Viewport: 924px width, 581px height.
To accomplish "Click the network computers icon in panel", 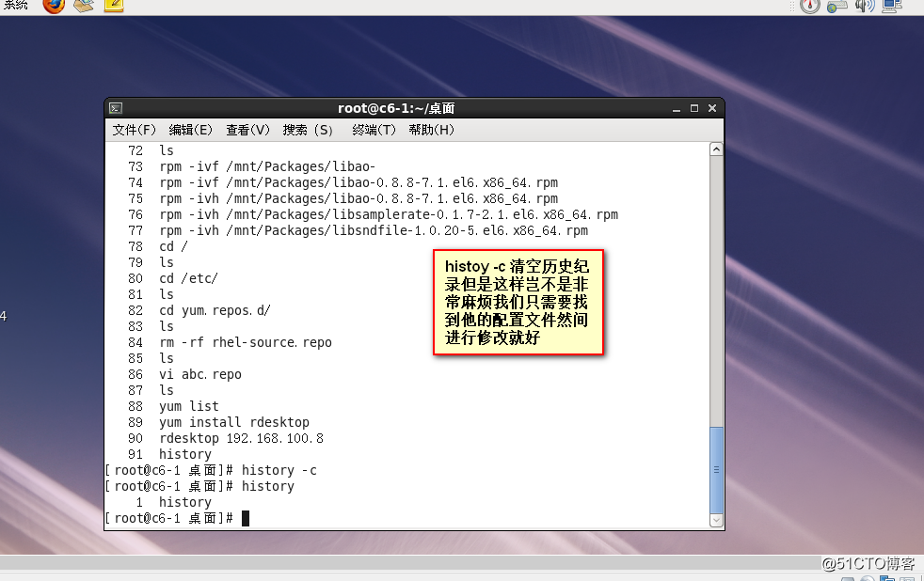I will 892,6.
